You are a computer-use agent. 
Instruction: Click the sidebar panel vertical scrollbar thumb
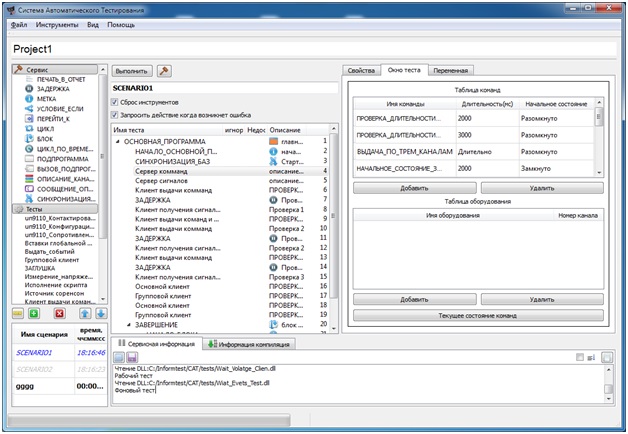[103, 156]
